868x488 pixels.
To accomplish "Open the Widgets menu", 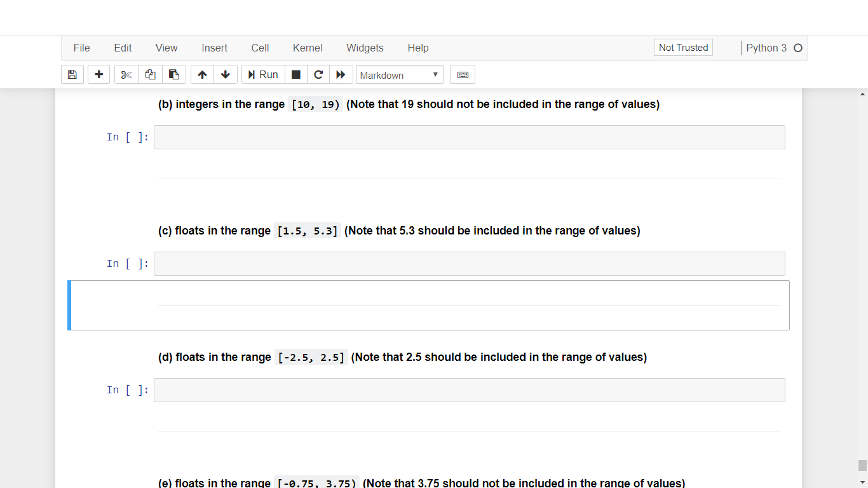I will click(x=365, y=48).
